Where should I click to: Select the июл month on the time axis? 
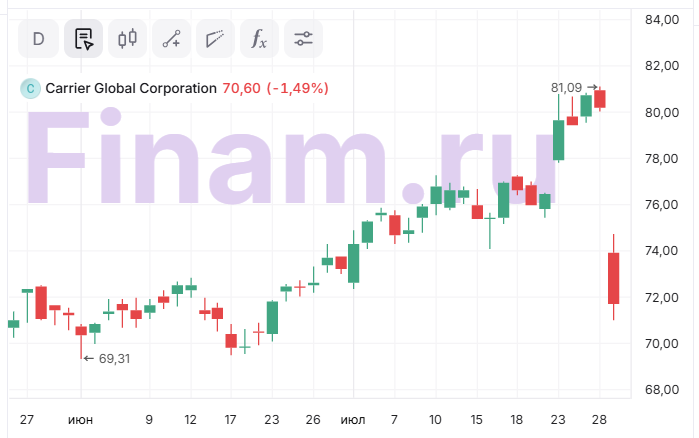tap(353, 419)
